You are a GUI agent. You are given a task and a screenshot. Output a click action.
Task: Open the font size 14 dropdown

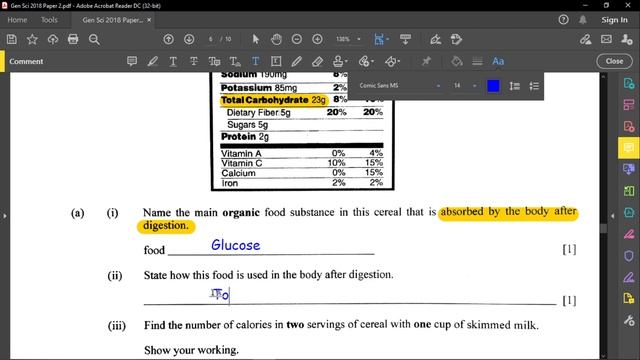[x=465, y=86]
